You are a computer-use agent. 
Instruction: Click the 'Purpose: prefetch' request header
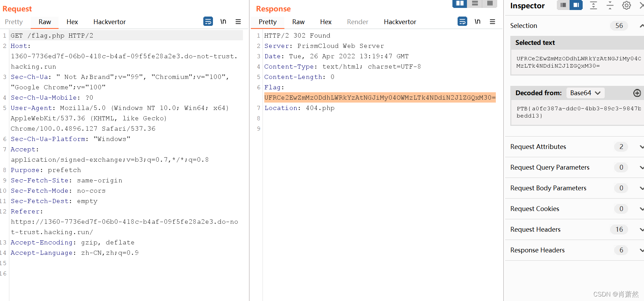(x=46, y=170)
